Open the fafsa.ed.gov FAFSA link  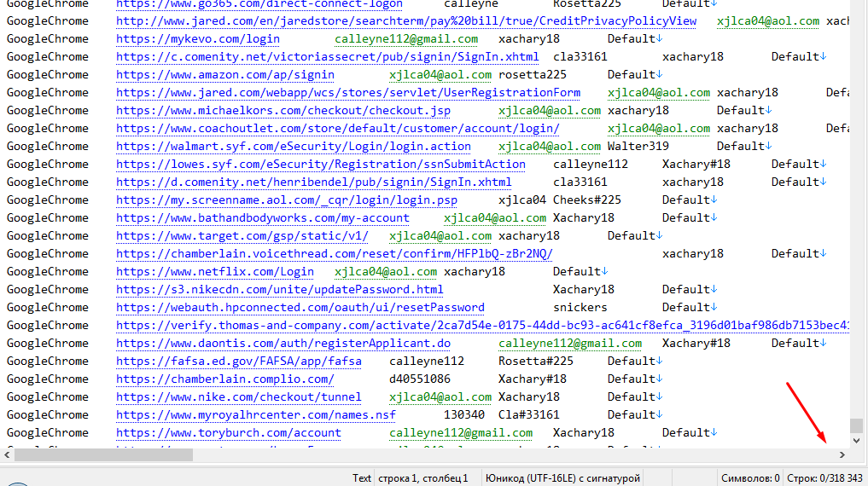click(x=239, y=361)
